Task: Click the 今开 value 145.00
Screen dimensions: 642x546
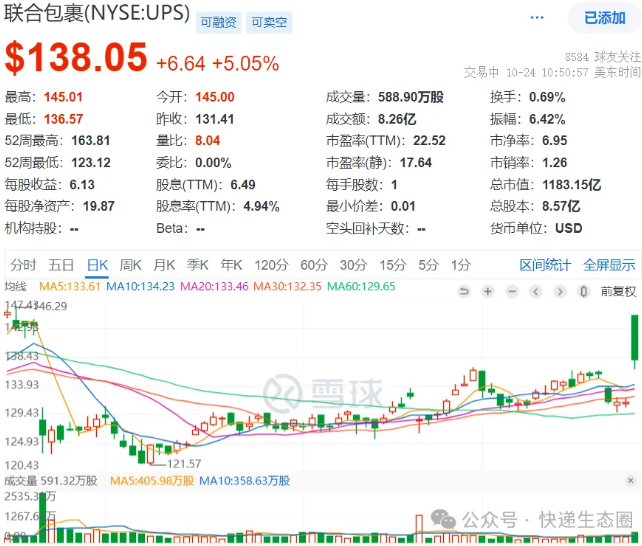Action: point(215,97)
